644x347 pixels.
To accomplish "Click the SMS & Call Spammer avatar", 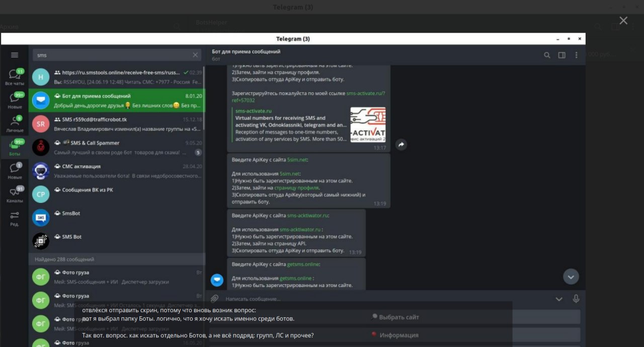I will coord(41,147).
